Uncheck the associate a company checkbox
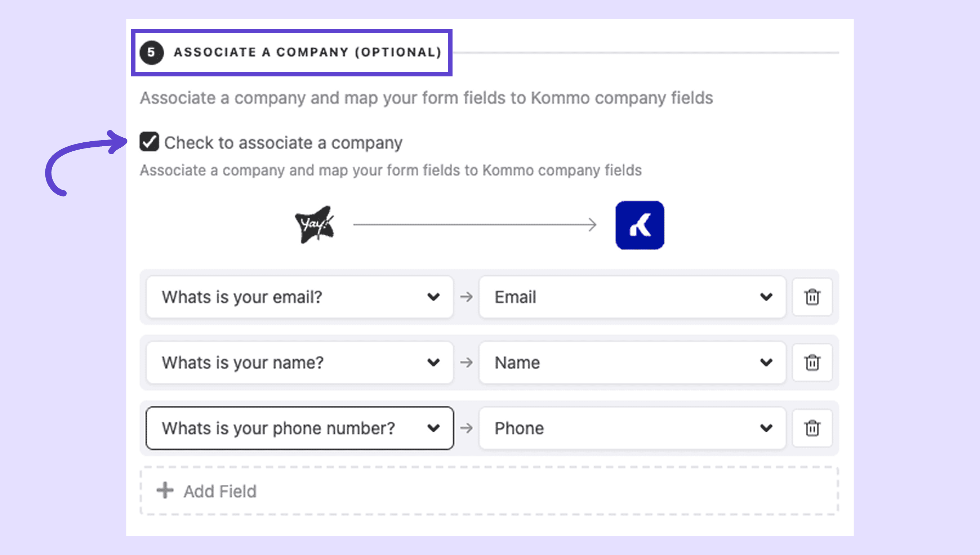The image size is (980, 555). (x=149, y=142)
